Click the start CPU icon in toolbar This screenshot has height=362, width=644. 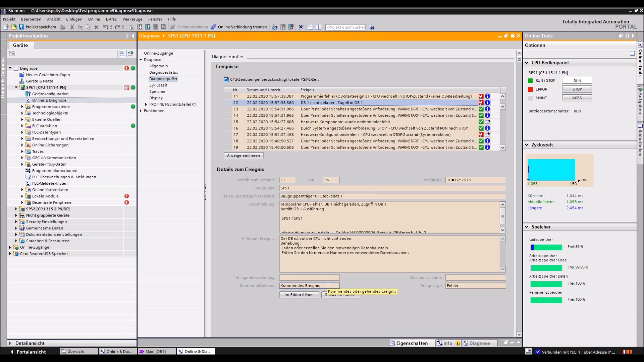(x=283, y=27)
